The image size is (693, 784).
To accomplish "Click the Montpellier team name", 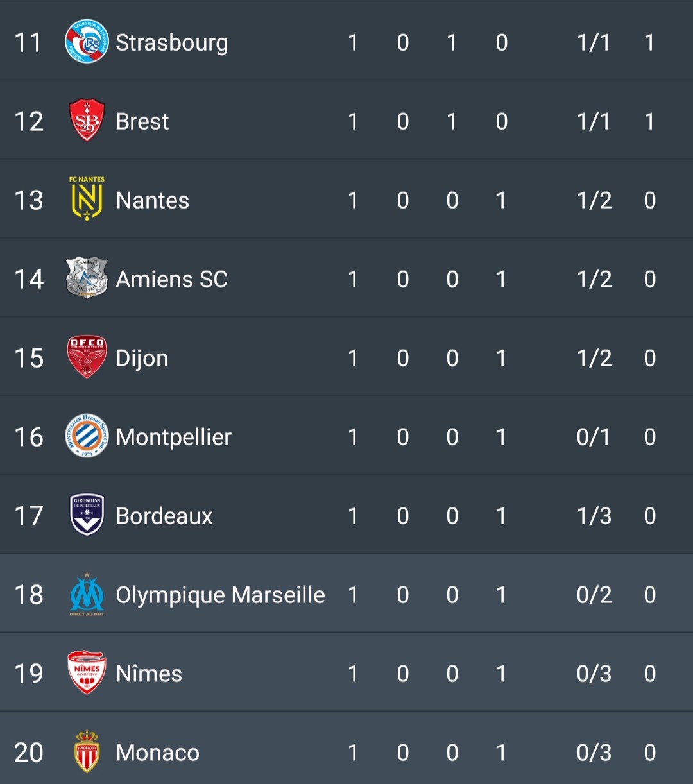I will [x=173, y=438].
